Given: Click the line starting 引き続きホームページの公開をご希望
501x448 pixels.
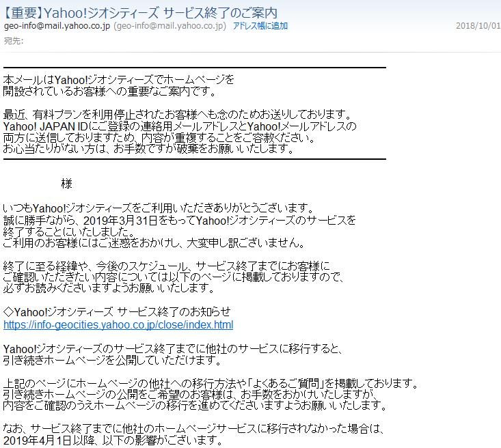Looking at the screenshot, I should pyautogui.click(x=191, y=394).
